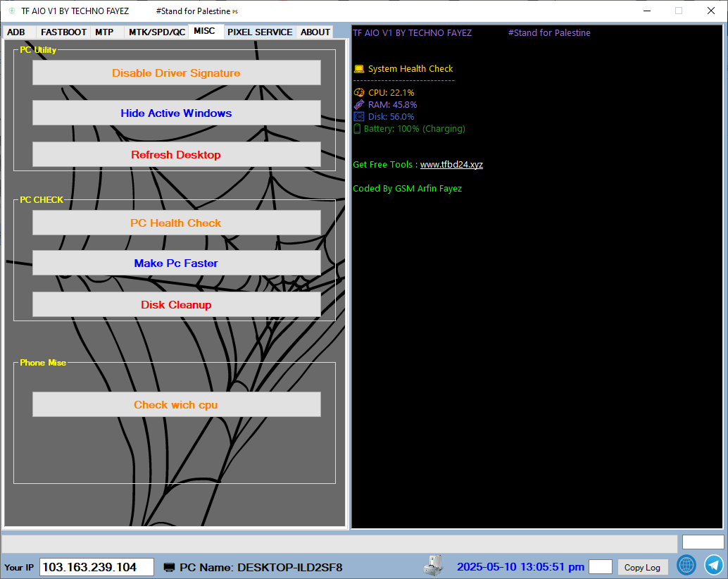Viewport: 728px width, 579px height.
Task: Click the PC Name monitor icon
Action: [x=169, y=568]
